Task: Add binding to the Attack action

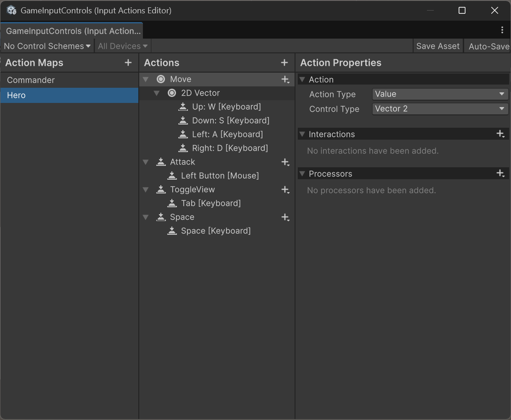Action: point(285,162)
